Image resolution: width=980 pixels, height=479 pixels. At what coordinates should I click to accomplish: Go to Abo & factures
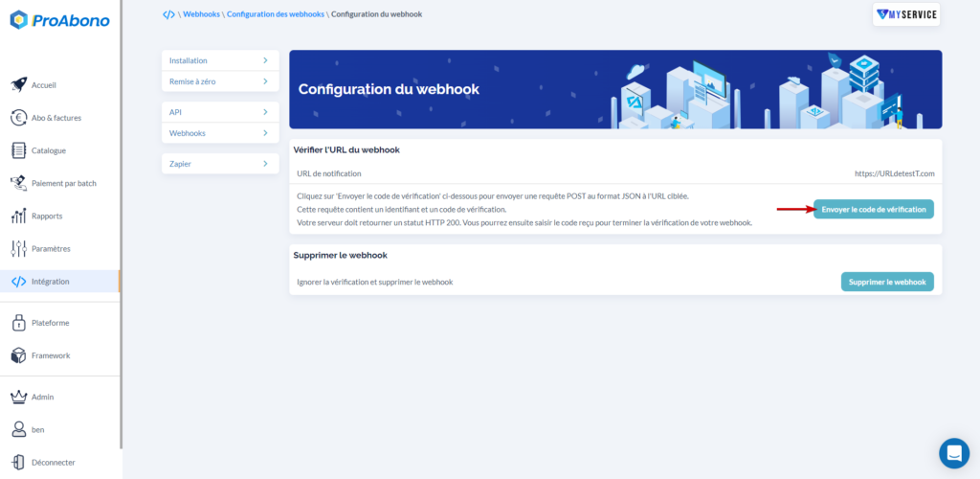[x=56, y=118]
